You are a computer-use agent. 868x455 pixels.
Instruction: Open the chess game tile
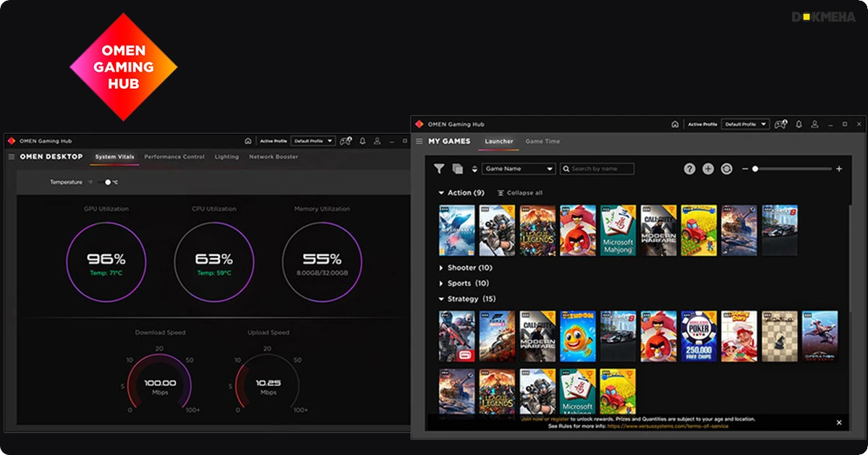(x=780, y=336)
